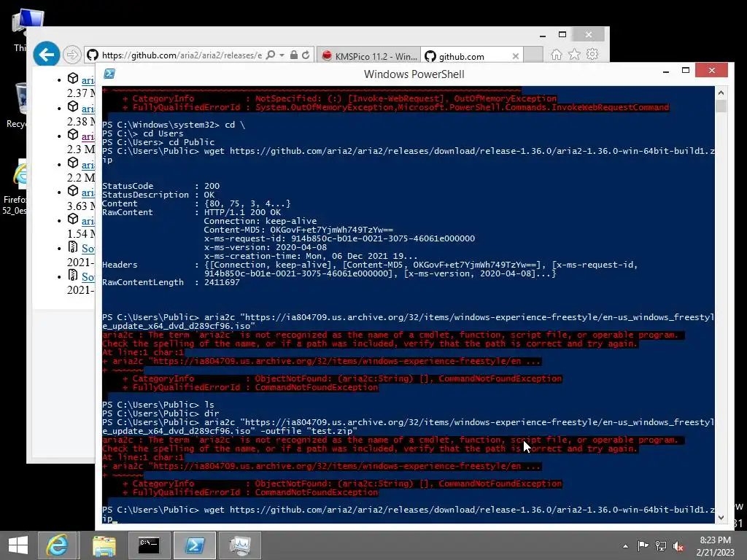Click the GitHub favicon in the address bar
This screenshot has width=747, height=560.
click(x=93, y=55)
